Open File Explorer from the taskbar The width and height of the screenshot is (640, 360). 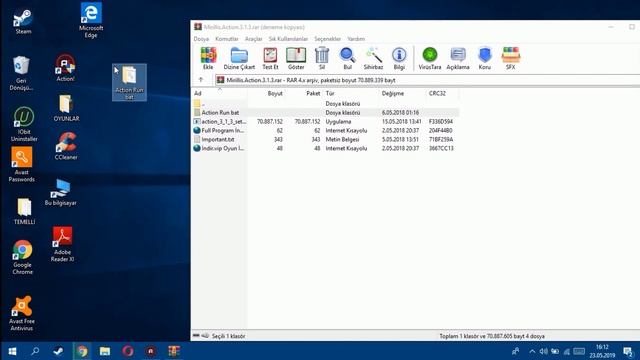105,351
